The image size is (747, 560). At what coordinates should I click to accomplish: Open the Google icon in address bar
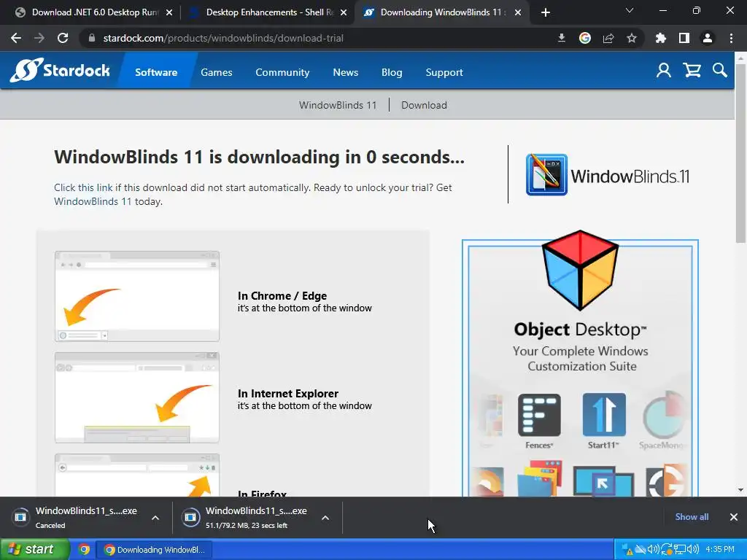585,38
